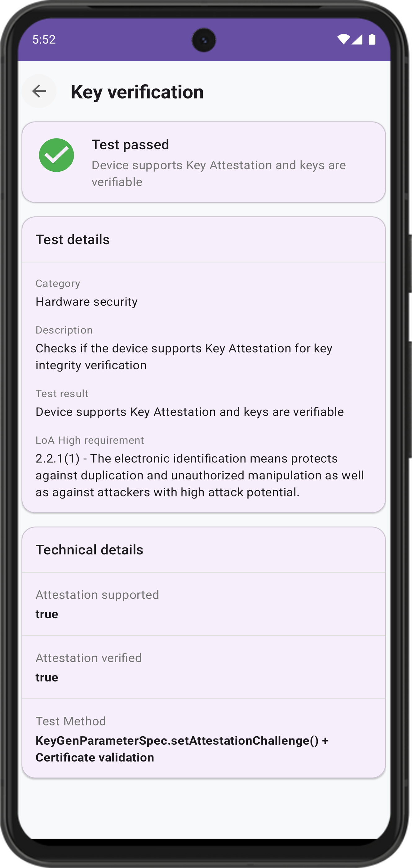Tap the cellular signal icon
The height and width of the screenshot is (868, 412).
pos(357,39)
